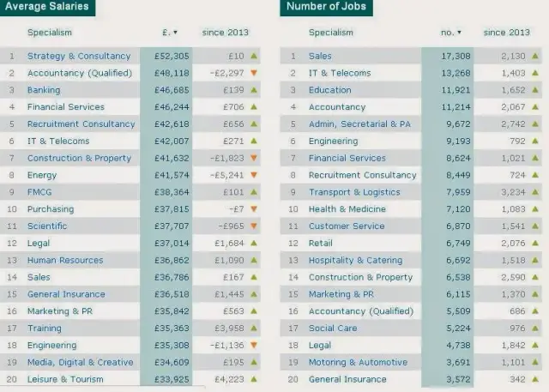Click the green up arrow beside Strategy & Consultancy
This screenshot has height=392, width=549.
[255, 56]
